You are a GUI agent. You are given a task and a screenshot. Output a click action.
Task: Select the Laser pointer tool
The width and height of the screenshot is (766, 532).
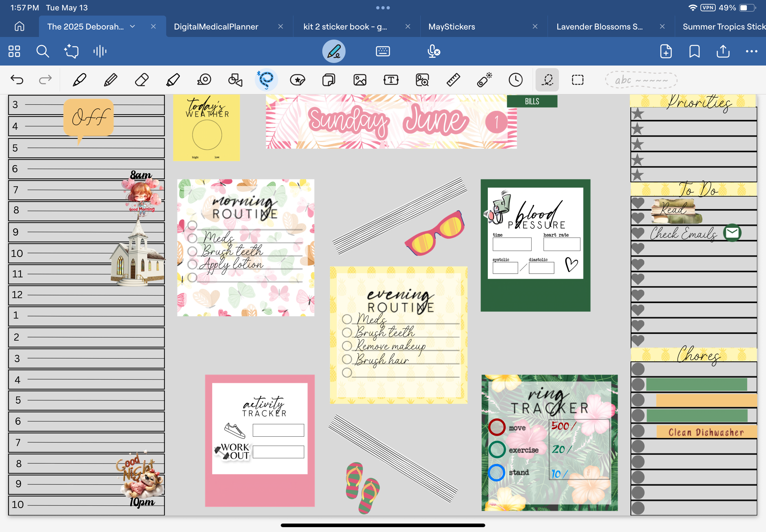click(x=484, y=80)
